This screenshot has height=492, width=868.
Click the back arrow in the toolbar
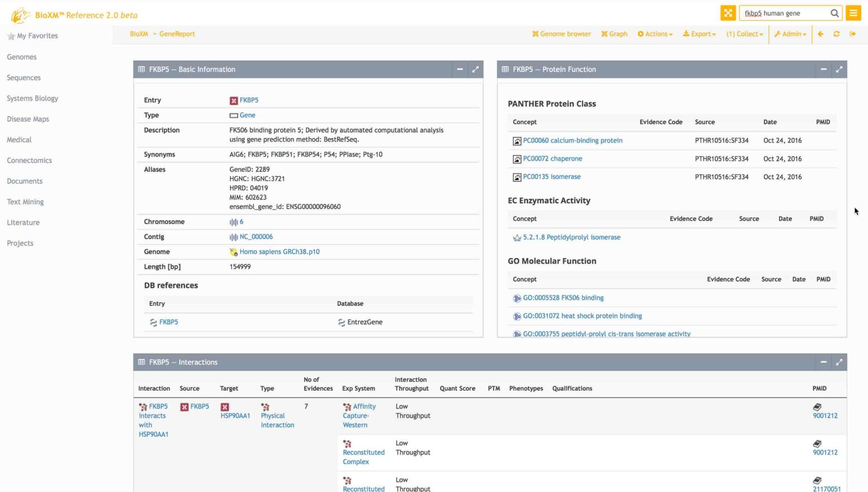click(x=821, y=34)
